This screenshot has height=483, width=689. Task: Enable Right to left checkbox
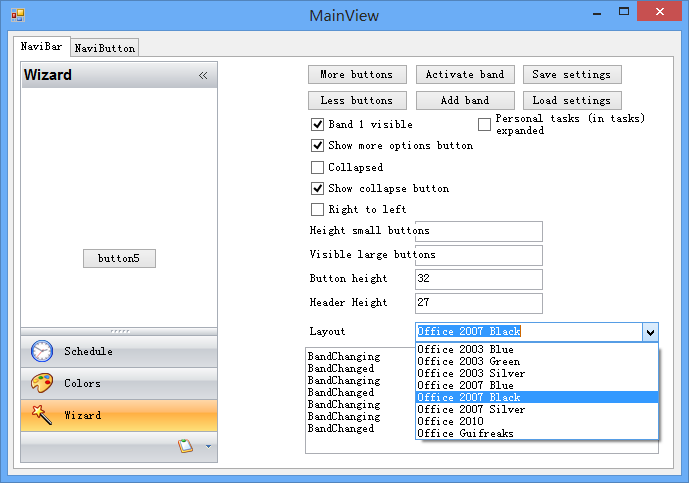[317, 209]
